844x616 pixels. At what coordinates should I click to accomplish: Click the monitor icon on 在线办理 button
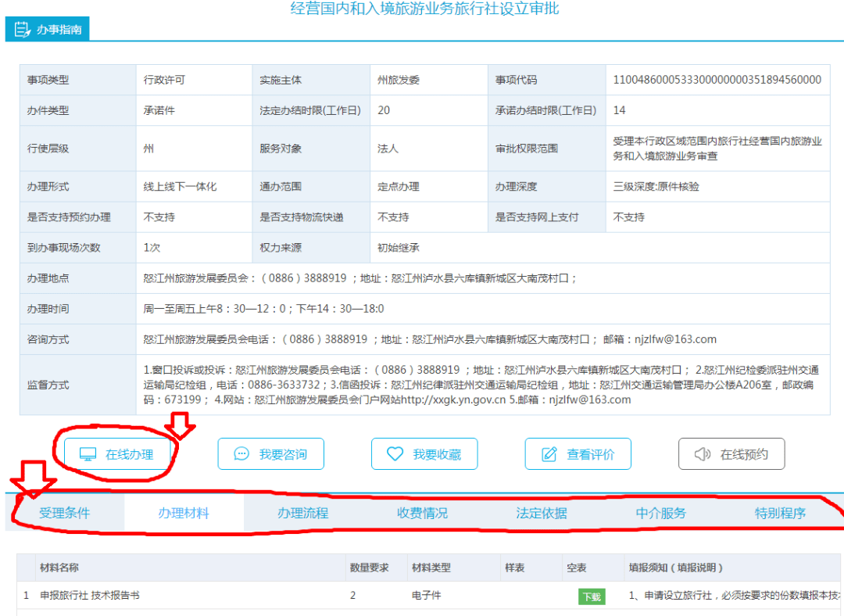pyautogui.click(x=88, y=454)
